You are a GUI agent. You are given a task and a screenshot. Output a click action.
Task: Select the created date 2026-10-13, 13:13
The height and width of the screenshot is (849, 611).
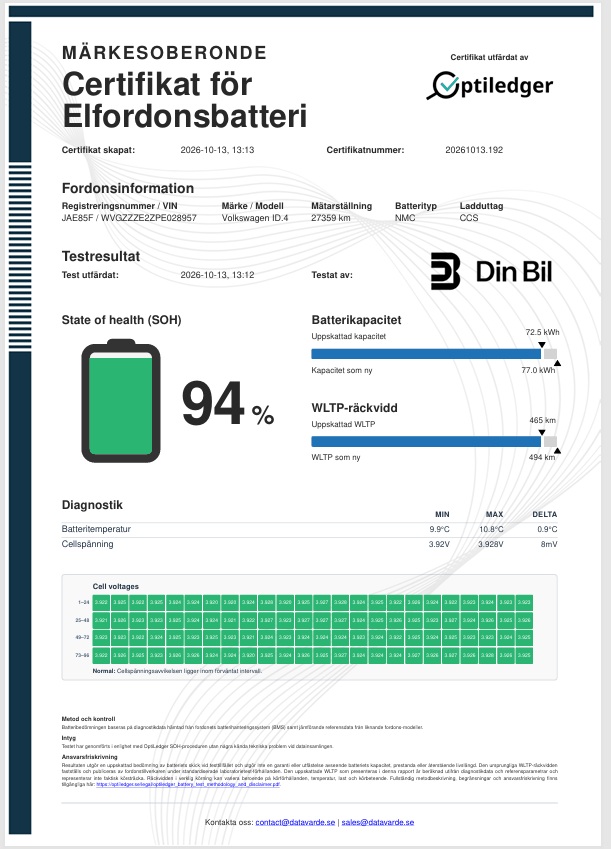pyautogui.click(x=217, y=150)
